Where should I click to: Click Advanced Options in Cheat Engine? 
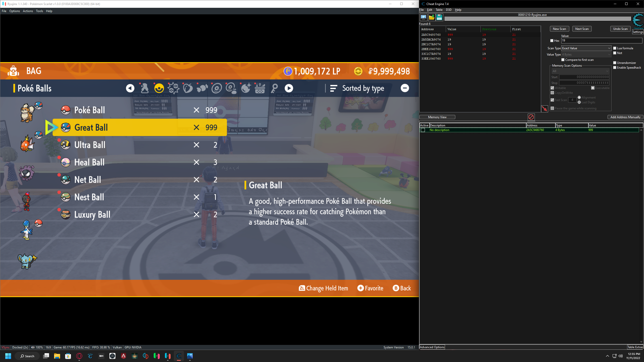click(x=432, y=347)
